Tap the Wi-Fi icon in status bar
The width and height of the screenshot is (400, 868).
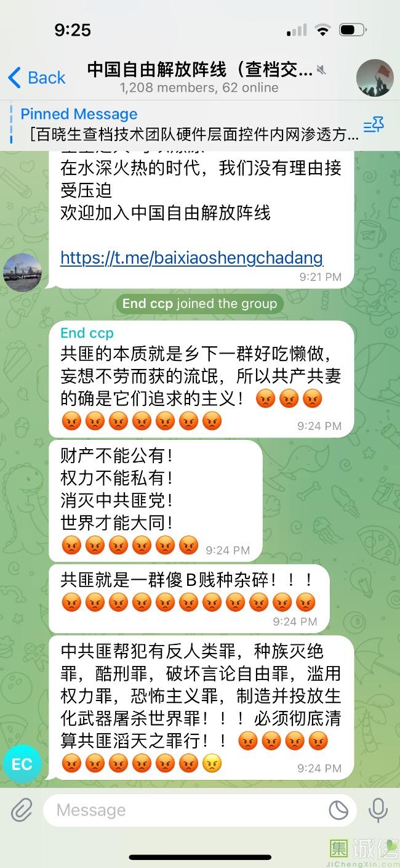(322, 30)
